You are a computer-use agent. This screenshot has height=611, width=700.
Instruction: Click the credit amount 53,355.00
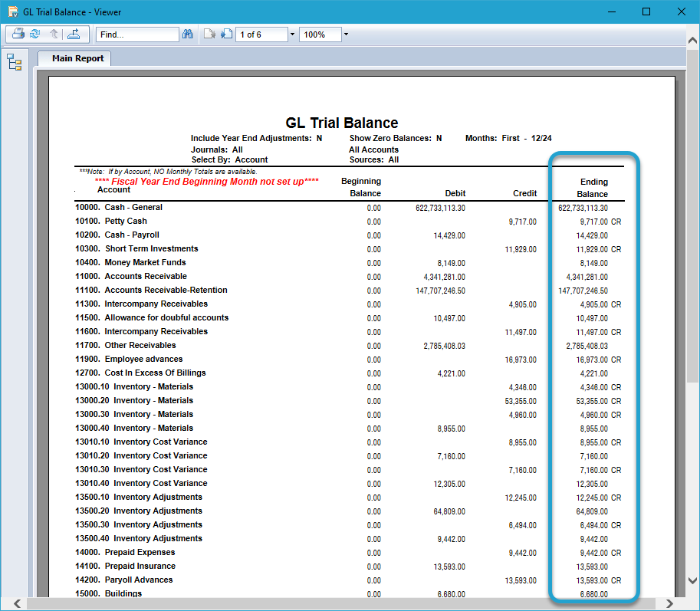coord(521,401)
